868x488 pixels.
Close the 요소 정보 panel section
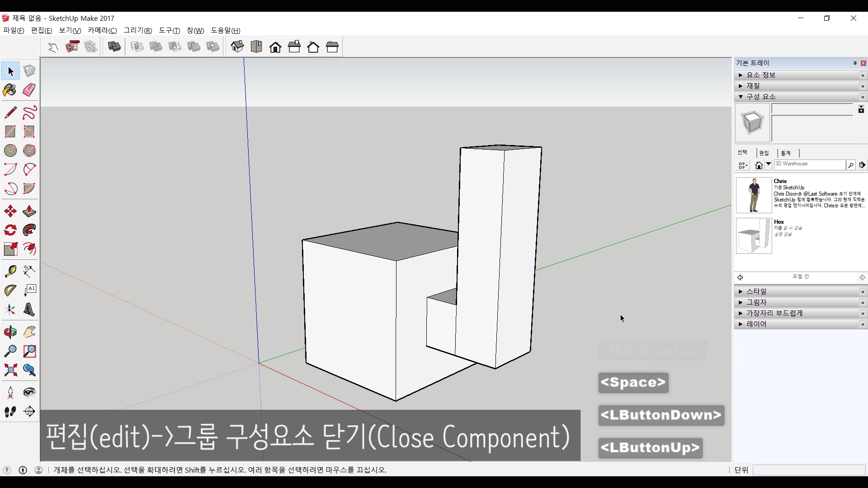[863, 75]
